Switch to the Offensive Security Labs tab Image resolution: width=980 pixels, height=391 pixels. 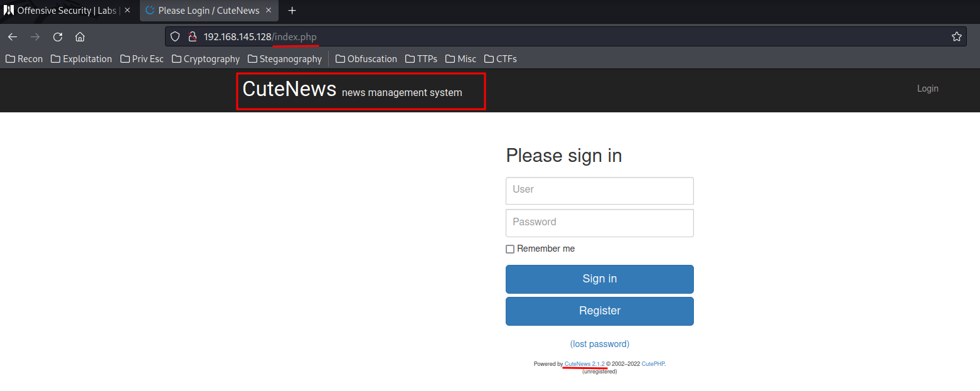coord(68,11)
